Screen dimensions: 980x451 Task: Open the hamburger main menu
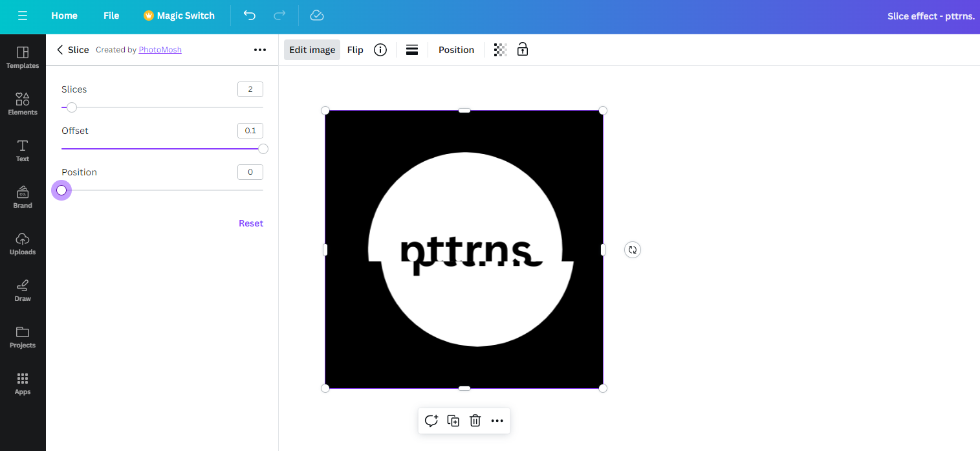coord(23,16)
